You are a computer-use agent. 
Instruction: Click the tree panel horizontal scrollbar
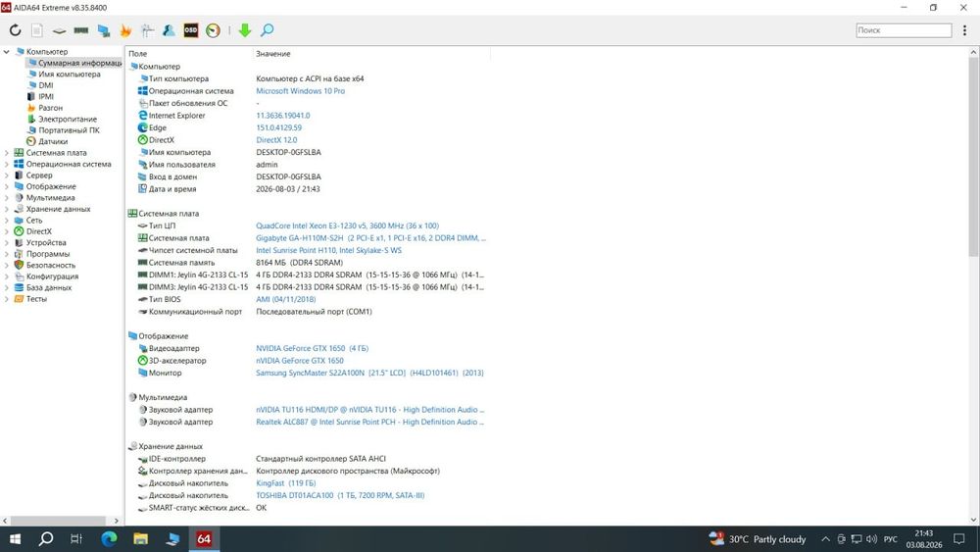[58, 520]
